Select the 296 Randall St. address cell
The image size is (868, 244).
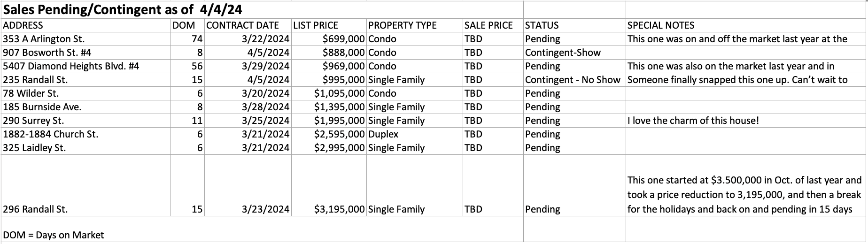tap(86, 185)
